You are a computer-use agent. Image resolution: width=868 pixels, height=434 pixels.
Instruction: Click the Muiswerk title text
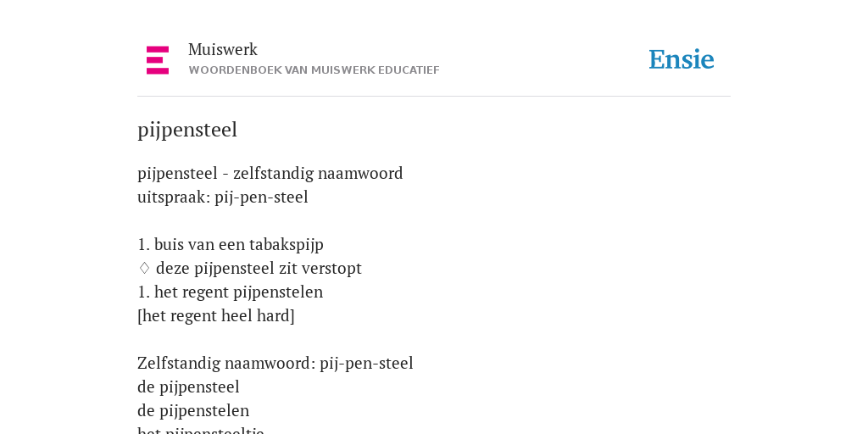pyautogui.click(x=223, y=50)
